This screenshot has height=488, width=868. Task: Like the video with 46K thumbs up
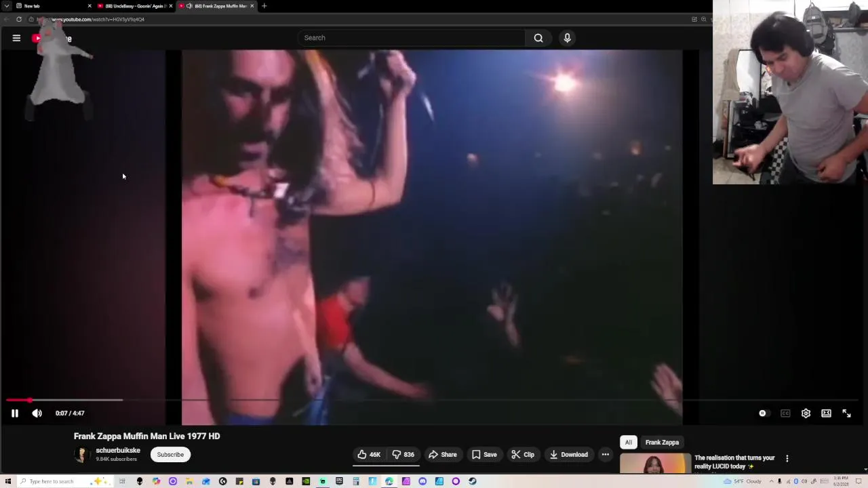tap(369, 455)
